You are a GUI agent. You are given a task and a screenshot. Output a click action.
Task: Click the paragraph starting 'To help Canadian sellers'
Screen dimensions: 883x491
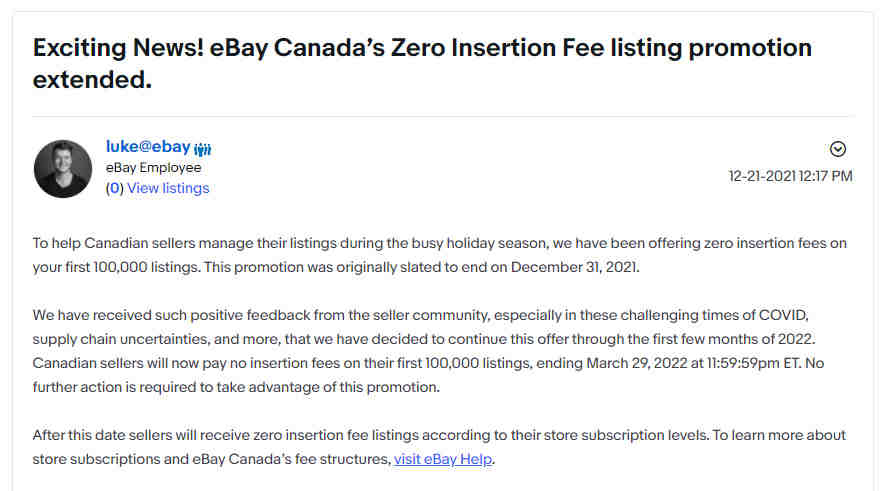[x=439, y=255]
